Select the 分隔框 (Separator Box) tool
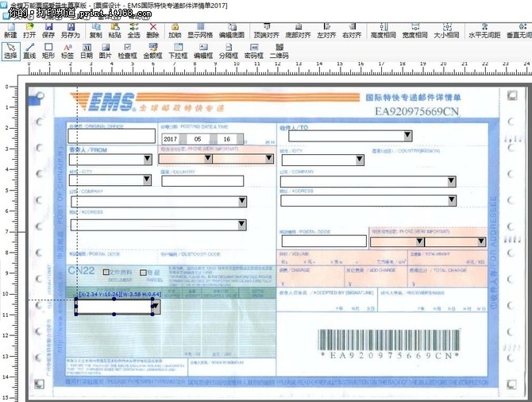This screenshot has width=532, height=402. click(x=229, y=51)
